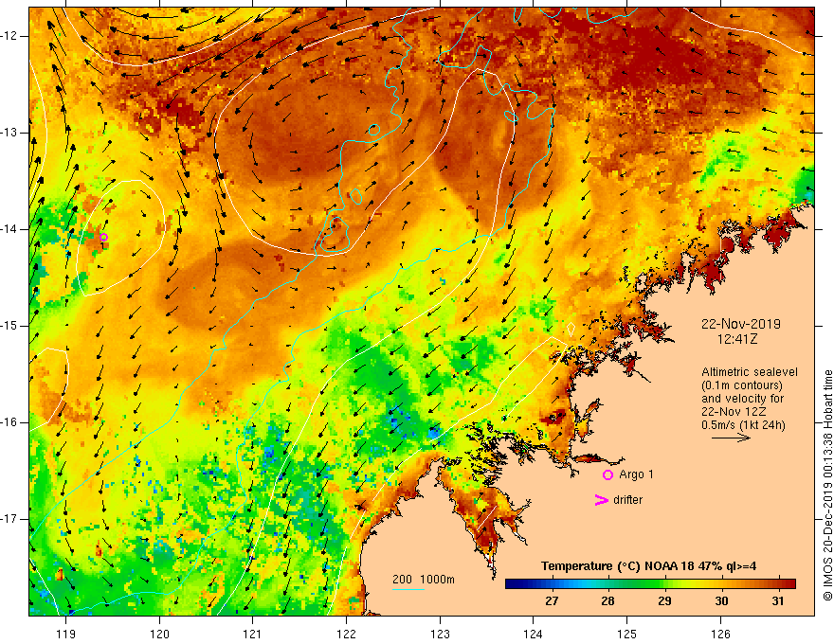Click the longitude axis label 124
The height and width of the screenshot is (644, 834).
pos(534,634)
